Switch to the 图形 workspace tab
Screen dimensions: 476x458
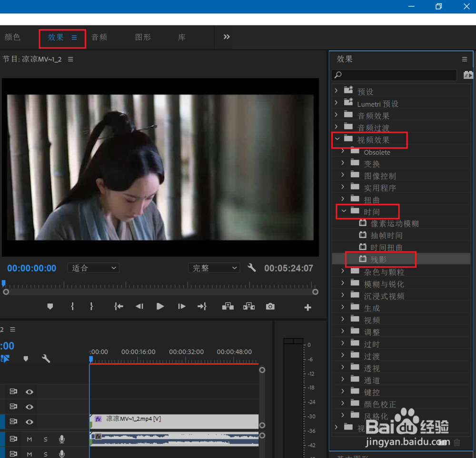[143, 37]
